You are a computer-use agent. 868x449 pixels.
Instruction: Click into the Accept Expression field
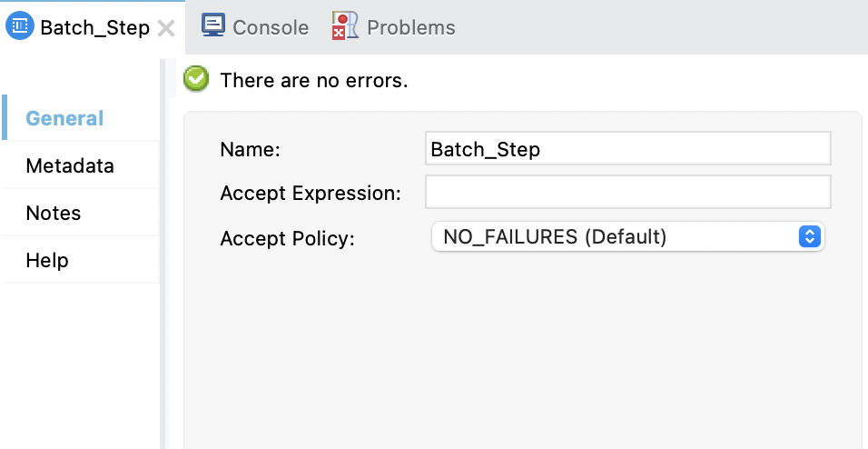627,193
